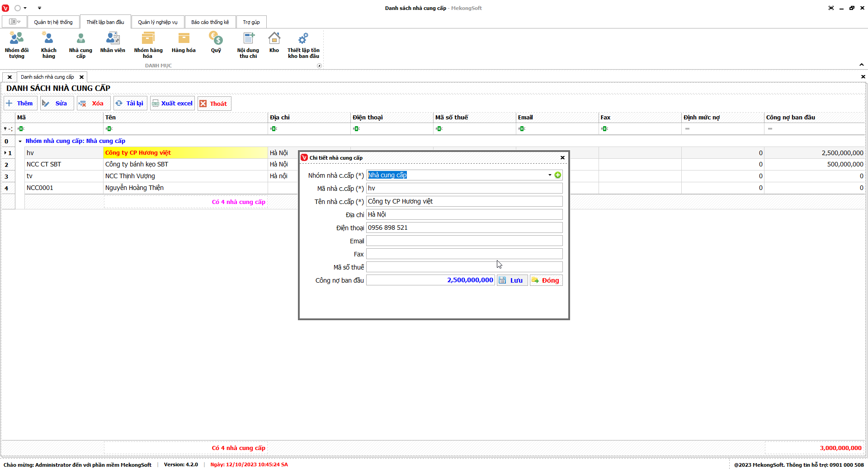Viewport: 868px width, 469px height.
Task: Open the Kho warehouse icon
Action: coord(274,43)
